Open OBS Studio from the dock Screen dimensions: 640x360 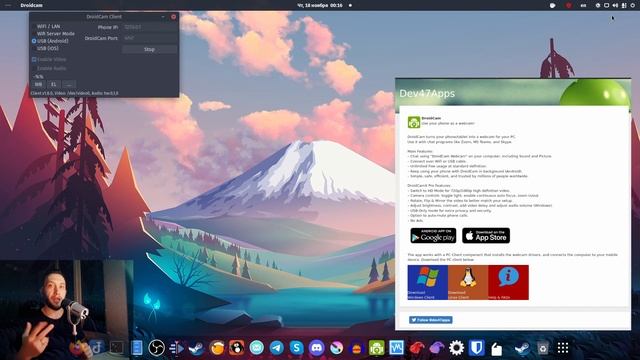click(156, 348)
